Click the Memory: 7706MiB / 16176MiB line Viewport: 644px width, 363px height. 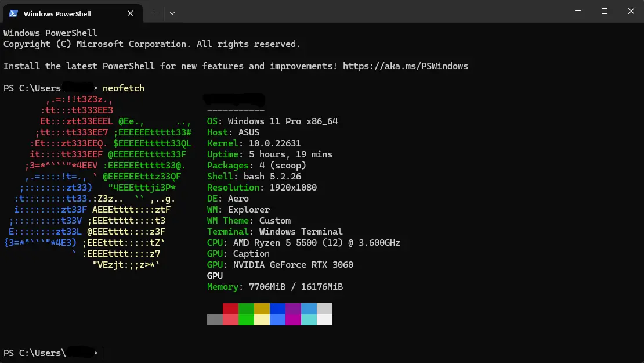(x=275, y=287)
